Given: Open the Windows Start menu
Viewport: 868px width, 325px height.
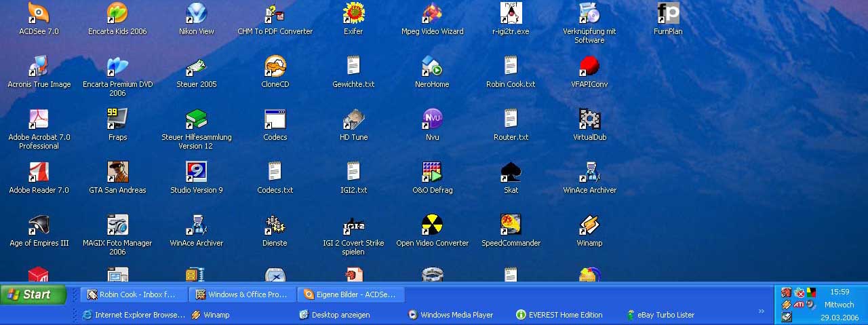Looking at the screenshot, I should click(x=33, y=294).
